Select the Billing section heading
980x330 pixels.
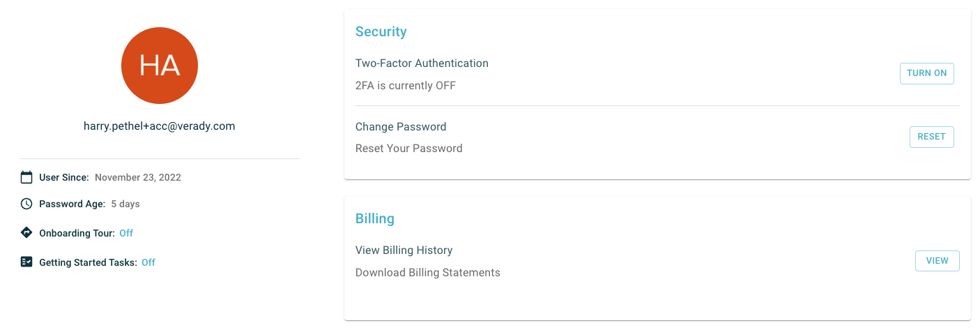pos(375,218)
